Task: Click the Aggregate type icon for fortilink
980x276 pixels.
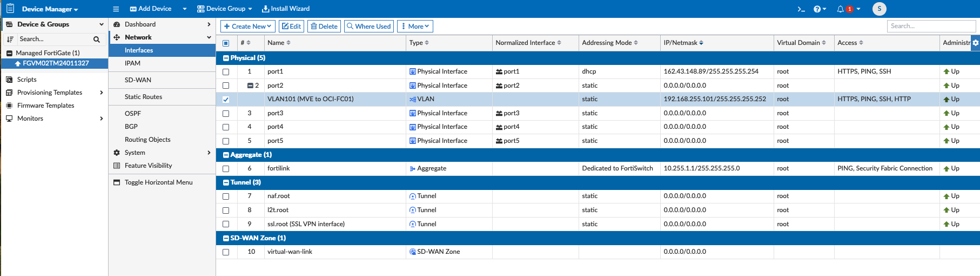Action: [413, 168]
